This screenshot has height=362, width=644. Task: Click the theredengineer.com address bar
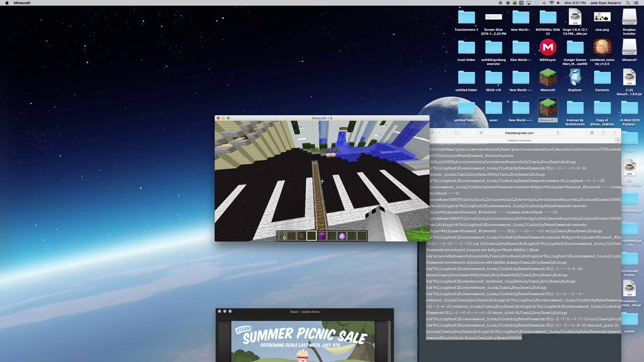pyautogui.click(x=519, y=133)
